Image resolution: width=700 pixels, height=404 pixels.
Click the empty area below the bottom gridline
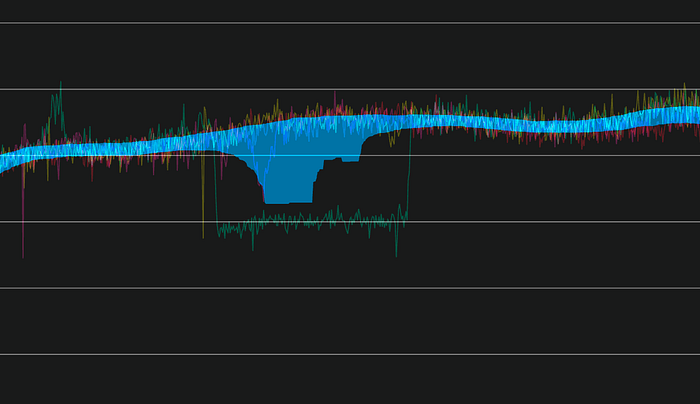[350, 382]
